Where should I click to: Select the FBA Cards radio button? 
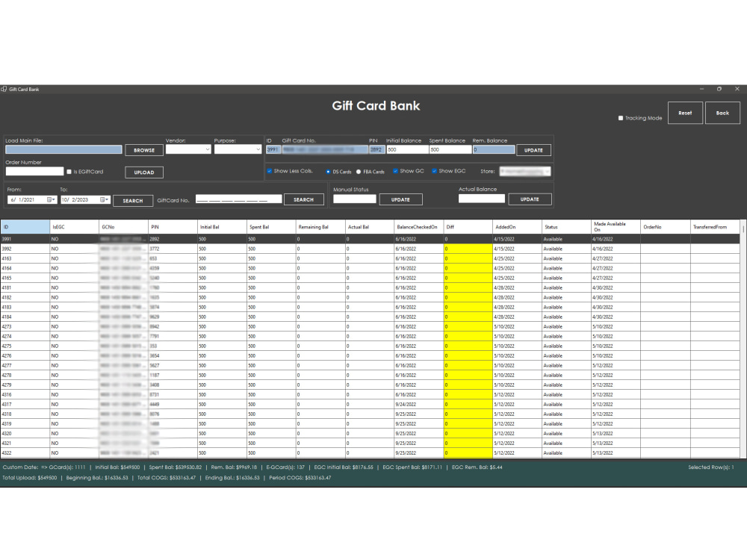(359, 172)
